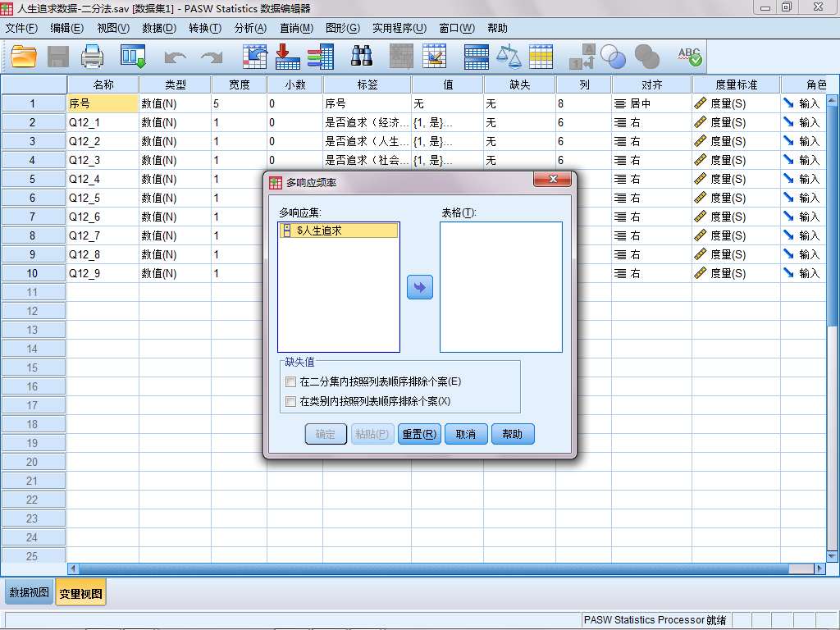Viewport: 840px width, 630px height.
Task: Close the 多响应频率 dialog
Action: [554, 179]
